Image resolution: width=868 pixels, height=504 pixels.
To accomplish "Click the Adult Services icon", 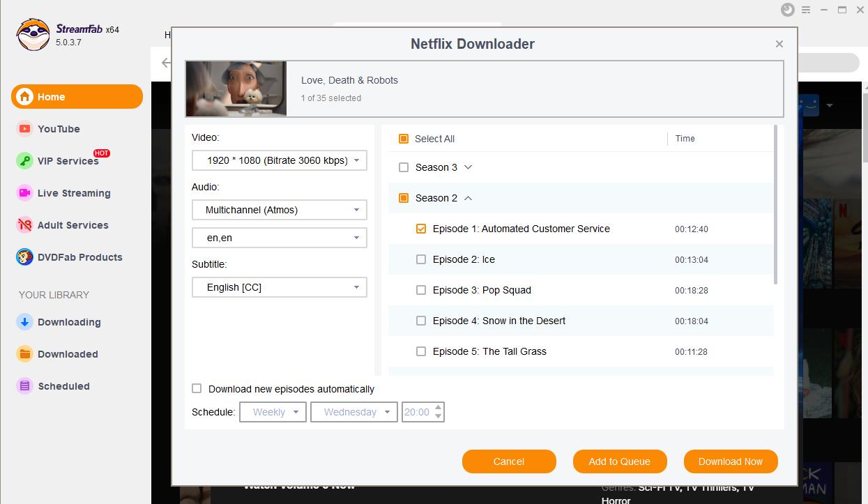I will 25,225.
